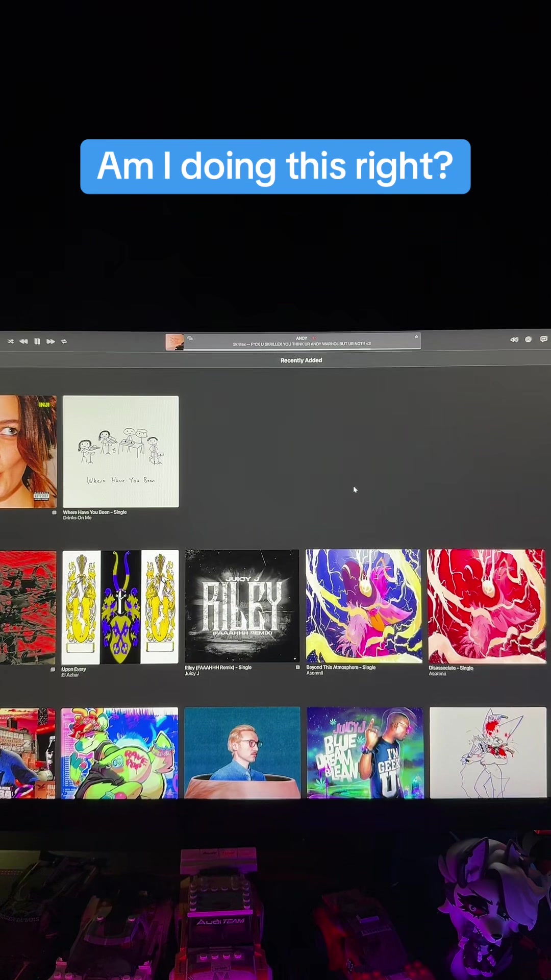551x980 pixels.
Task: Open the Riley FAAAHHH Remix cover
Action: [x=242, y=606]
